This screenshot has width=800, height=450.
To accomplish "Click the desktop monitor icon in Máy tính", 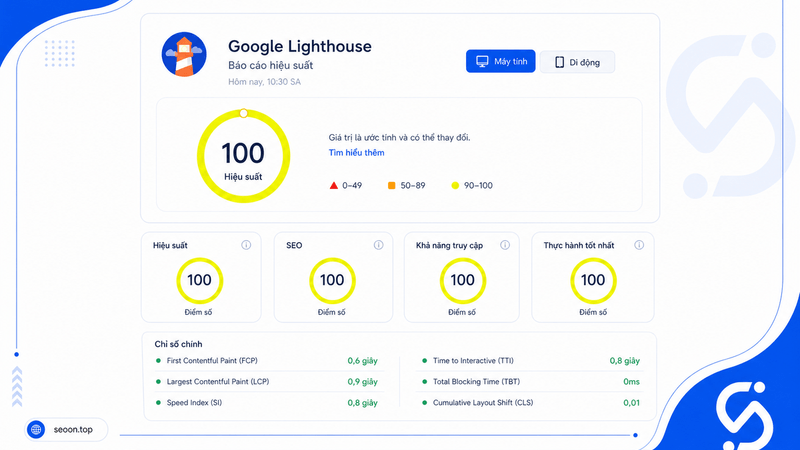I will click(482, 61).
